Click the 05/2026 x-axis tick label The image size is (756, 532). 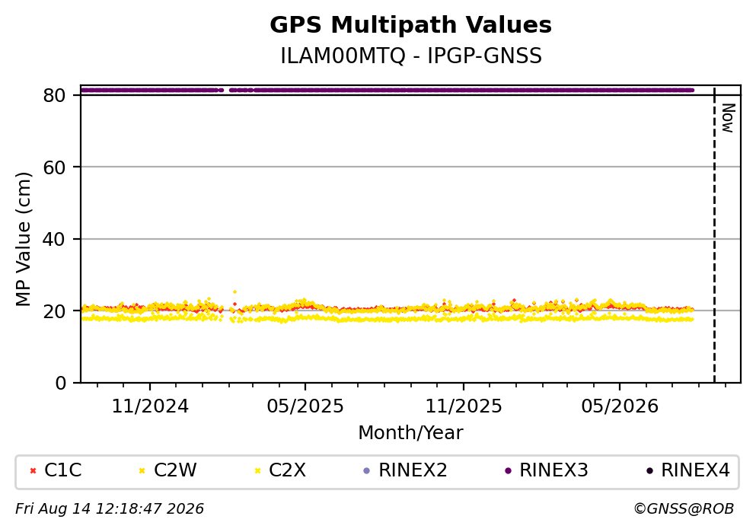click(620, 406)
